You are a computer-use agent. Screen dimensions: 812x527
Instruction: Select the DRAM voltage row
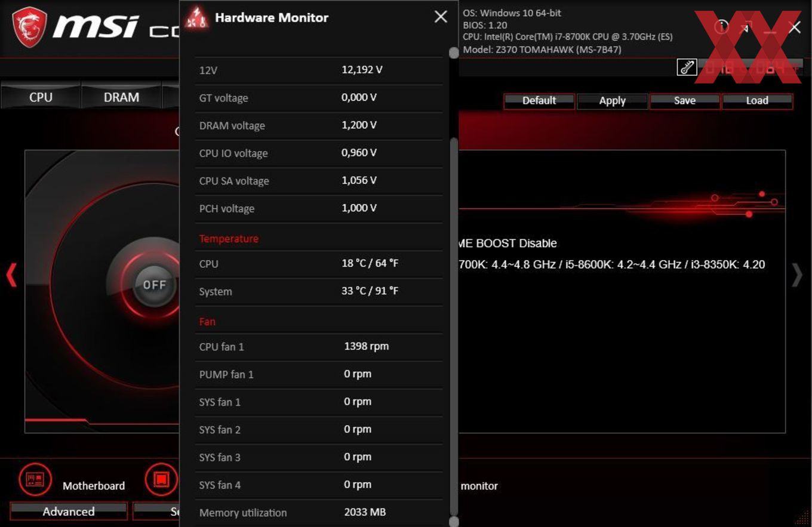[x=319, y=125]
